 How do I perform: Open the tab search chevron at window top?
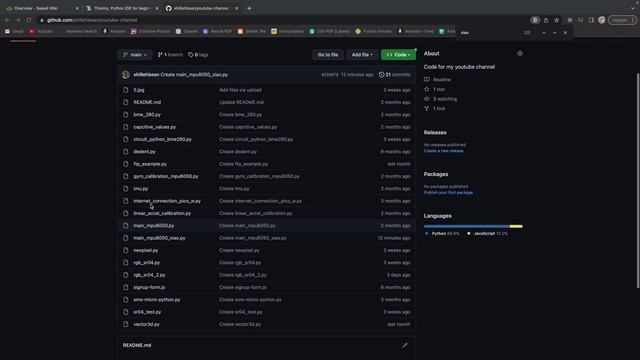pyautogui.click(x=633, y=8)
